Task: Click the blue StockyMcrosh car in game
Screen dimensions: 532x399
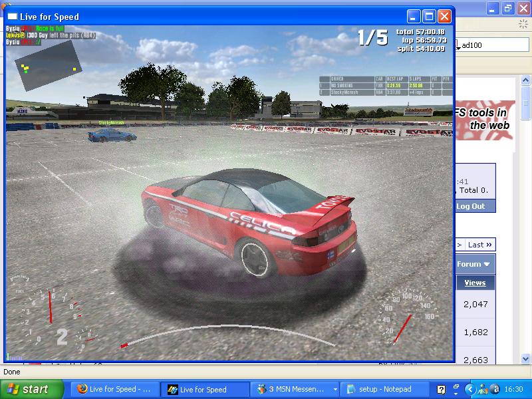Action: pos(112,135)
